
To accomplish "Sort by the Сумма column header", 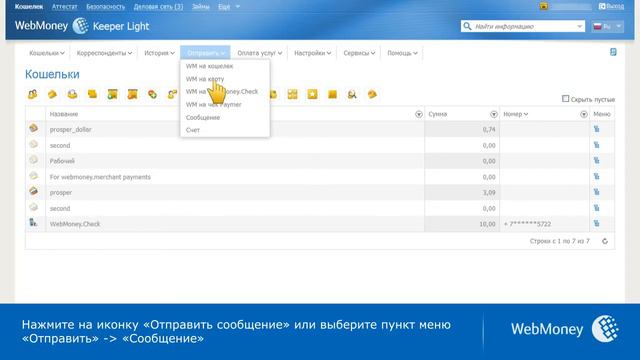I will click(438, 114).
